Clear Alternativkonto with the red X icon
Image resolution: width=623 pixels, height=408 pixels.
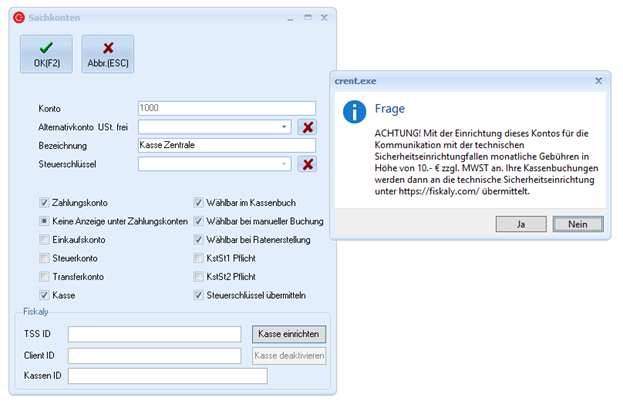click(308, 127)
